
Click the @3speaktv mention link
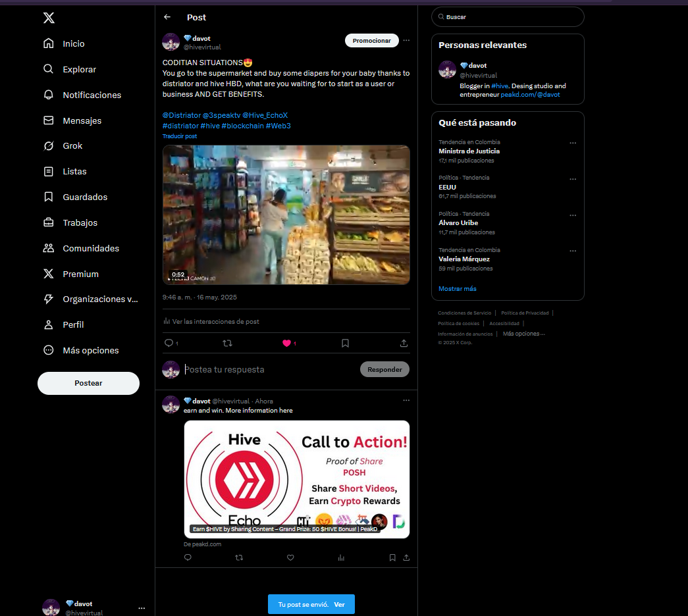pyautogui.click(x=222, y=115)
